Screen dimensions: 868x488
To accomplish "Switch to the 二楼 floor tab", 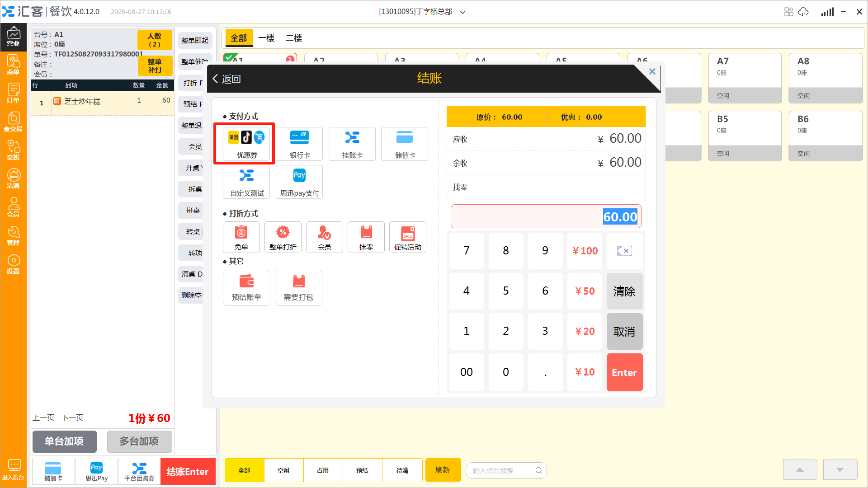I will [x=293, y=38].
